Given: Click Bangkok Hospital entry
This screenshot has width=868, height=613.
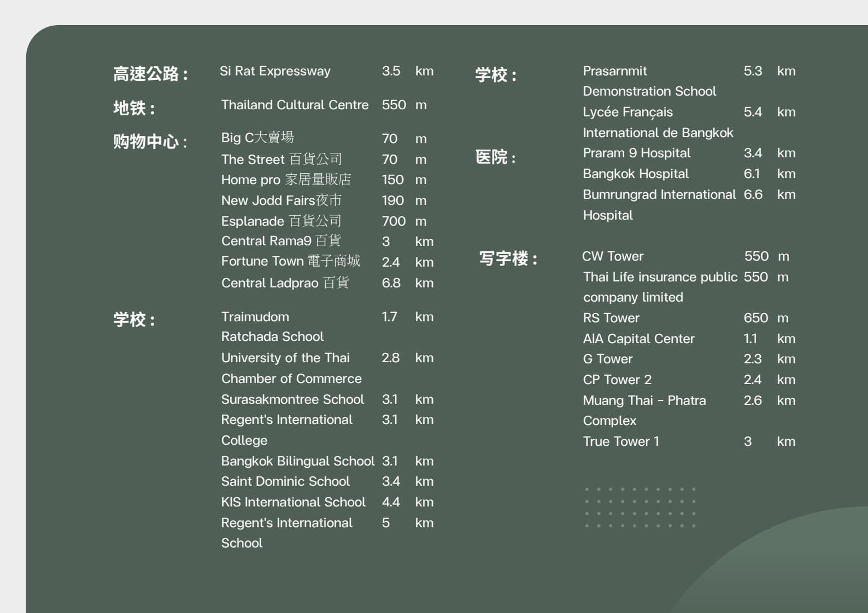Looking at the screenshot, I should pos(636,174).
